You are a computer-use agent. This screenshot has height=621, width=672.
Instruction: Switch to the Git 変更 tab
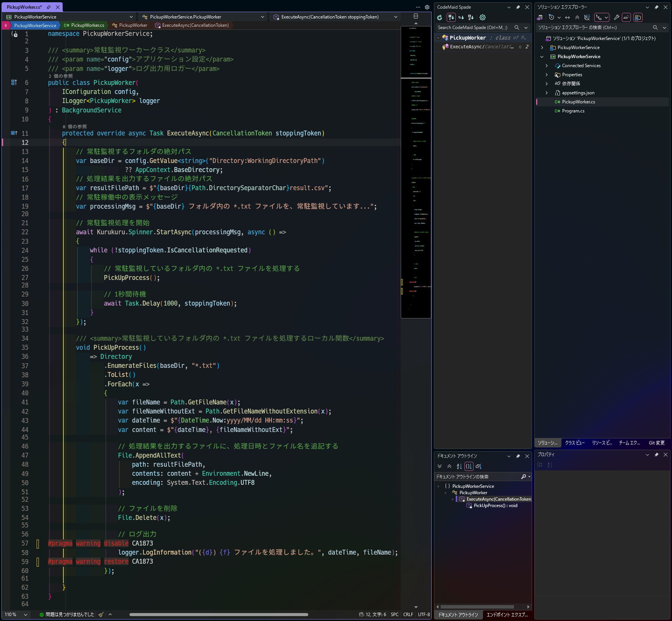point(657,443)
